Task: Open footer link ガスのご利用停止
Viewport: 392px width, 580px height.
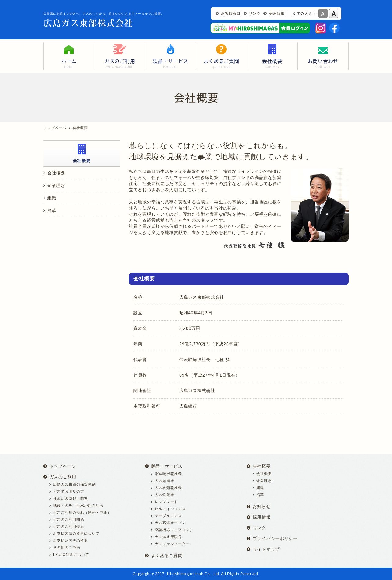Action: (x=68, y=527)
